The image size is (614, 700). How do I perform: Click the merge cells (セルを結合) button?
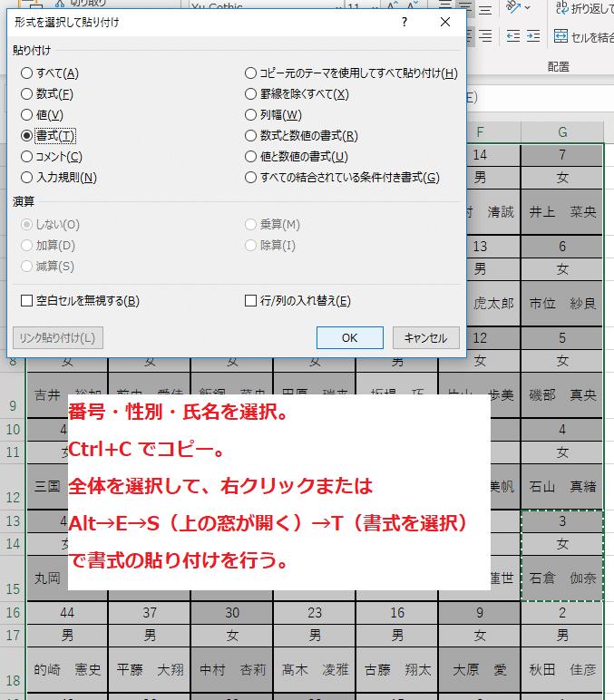584,36
